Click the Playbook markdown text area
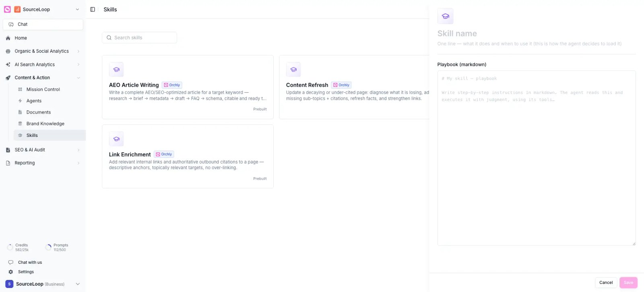 537,158
